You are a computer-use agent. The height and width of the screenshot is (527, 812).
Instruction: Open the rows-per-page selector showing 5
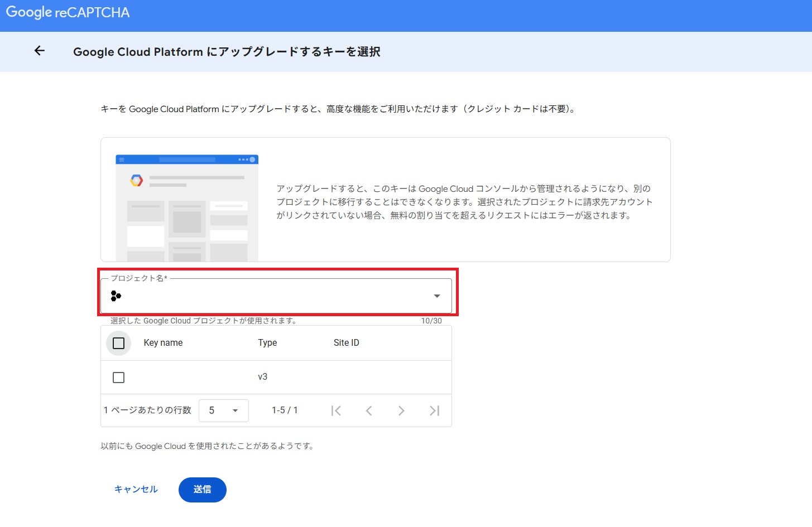(223, 410)
